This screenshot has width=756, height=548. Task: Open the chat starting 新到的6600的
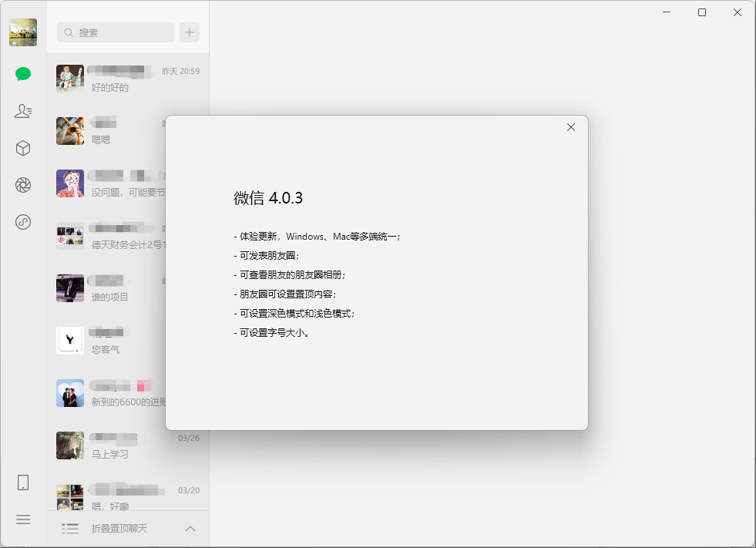[106, 393]
